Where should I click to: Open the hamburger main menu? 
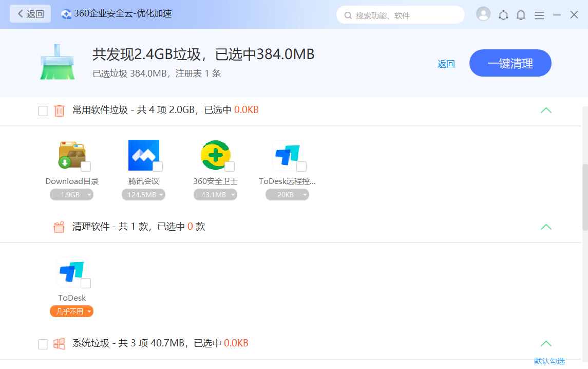(539, 15)
